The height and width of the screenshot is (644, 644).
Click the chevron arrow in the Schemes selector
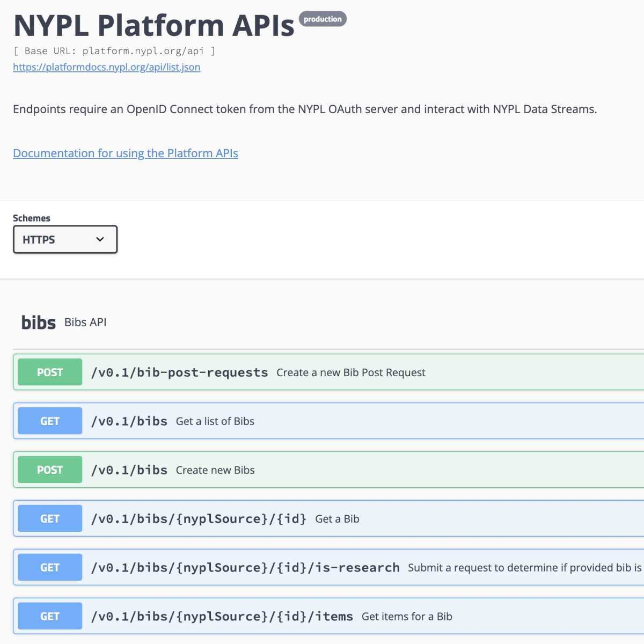tap(100, 239)
